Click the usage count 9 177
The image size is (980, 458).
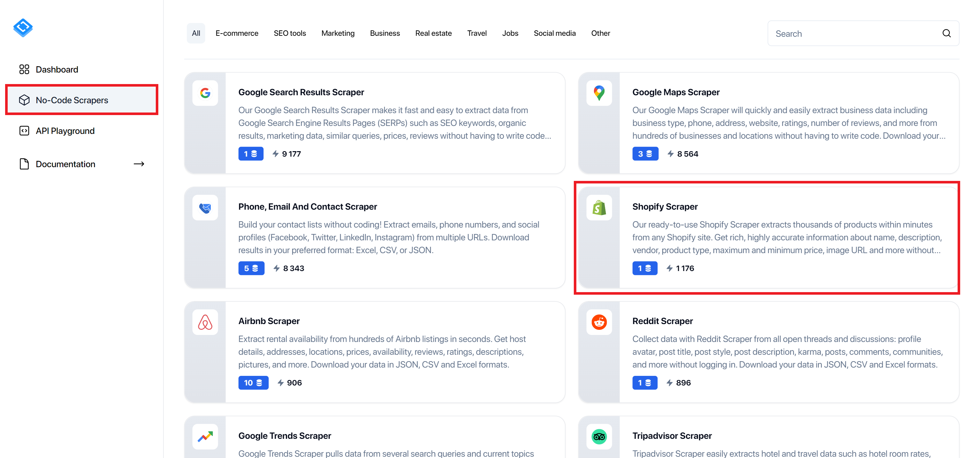click(291, 153)
